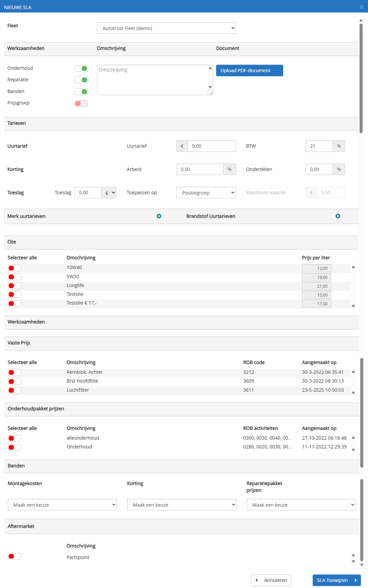Add a Merk uurtarieven entry with plus icon
This screenshot has height=588, width=368.
click(x=159, y=216)
